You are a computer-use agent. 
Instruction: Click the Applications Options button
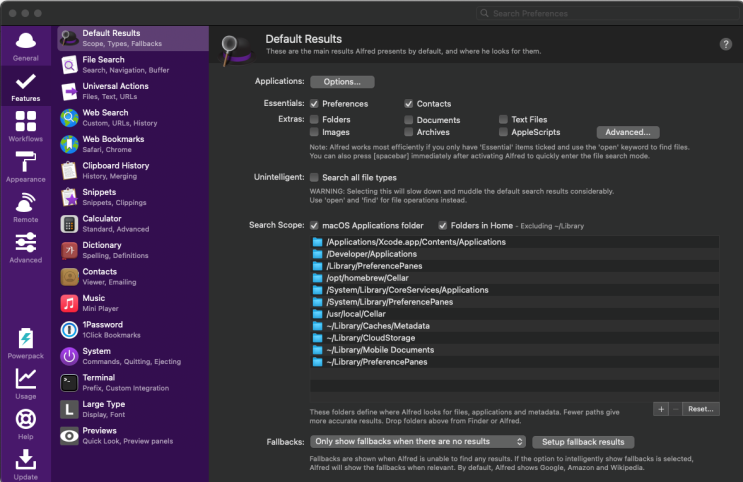coord(342,82)
